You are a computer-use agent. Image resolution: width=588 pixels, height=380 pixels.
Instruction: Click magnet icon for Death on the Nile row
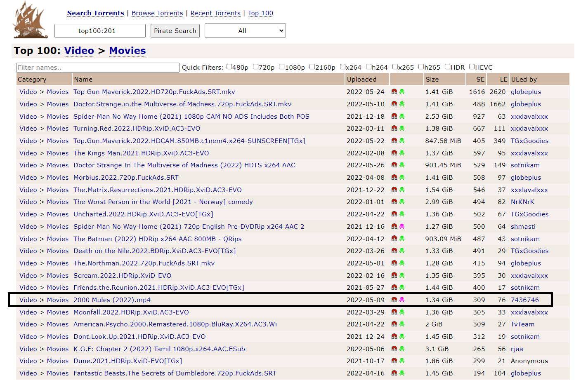click(394, 251)
